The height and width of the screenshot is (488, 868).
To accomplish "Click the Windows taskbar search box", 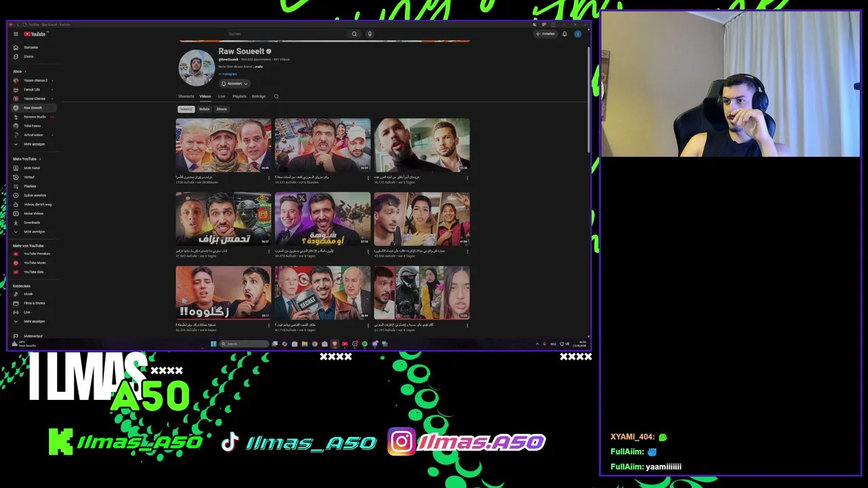I will (x=244, y=344).
